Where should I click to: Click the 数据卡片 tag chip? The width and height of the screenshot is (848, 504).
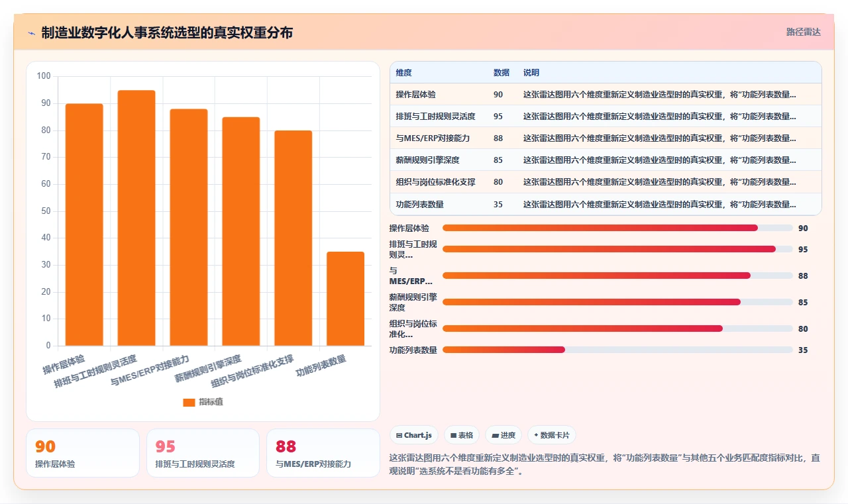[x=552, y=435]
